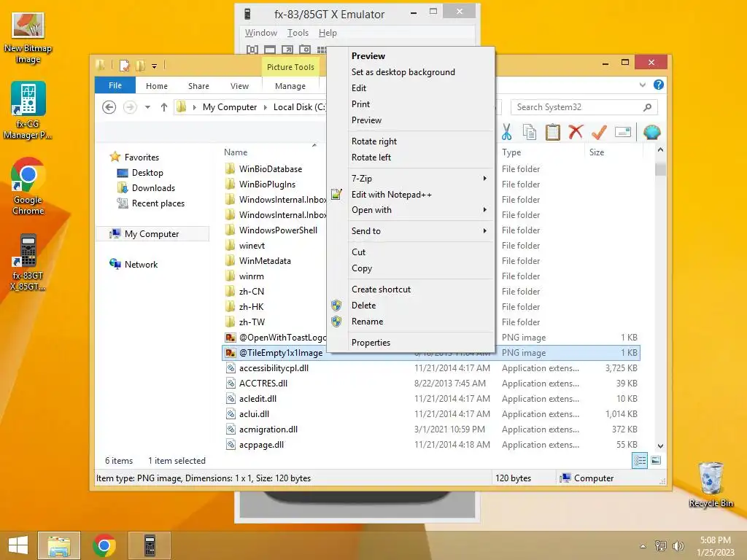The width and height of the screenshot is (747, 560).
Task: Expand the ribbon with the chevron
Action: pos(642,85)
